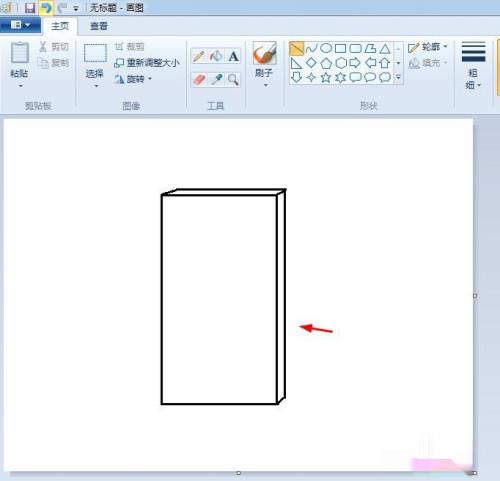500x481 pixels.
Task: Select the Polygon shape
Action: point(370,49)
